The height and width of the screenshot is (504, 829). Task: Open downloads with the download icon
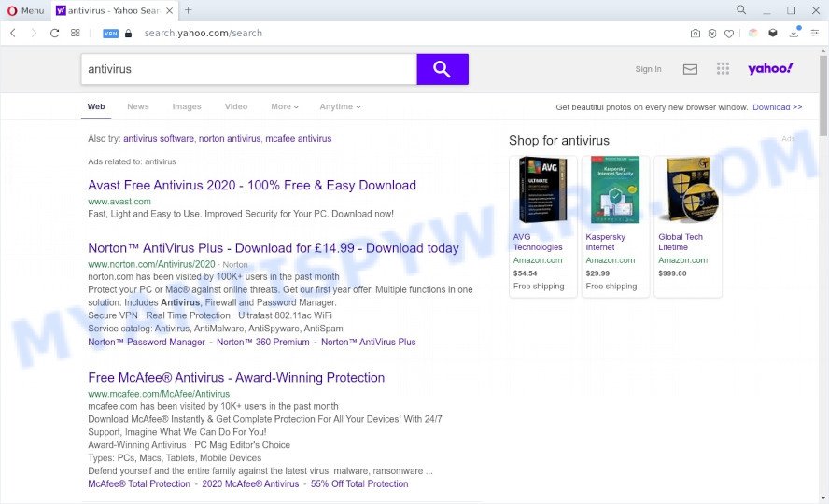[794, 33]
